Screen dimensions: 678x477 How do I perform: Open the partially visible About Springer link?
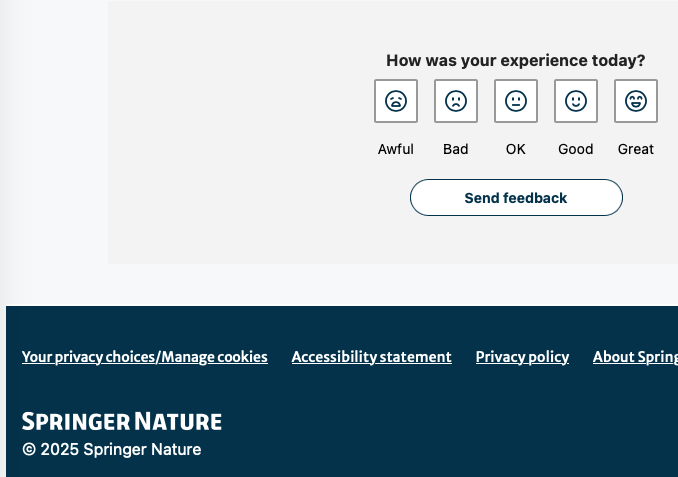635,357
